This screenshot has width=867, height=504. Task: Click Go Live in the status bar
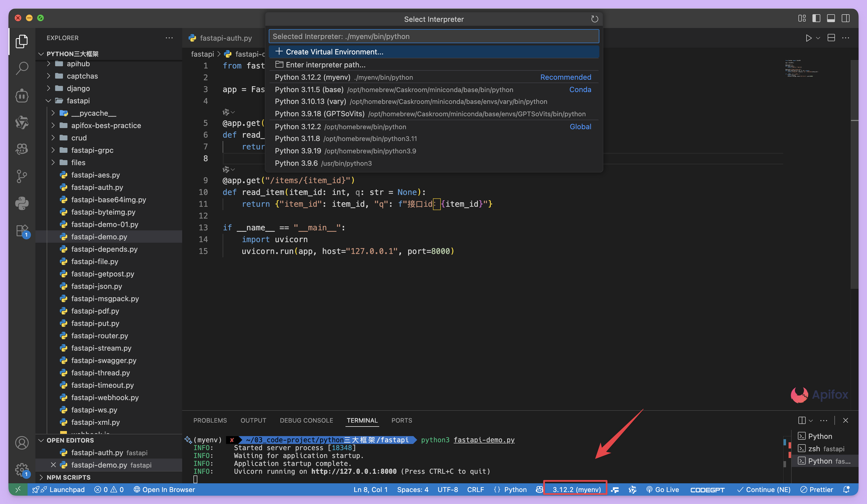coord(662,489)
